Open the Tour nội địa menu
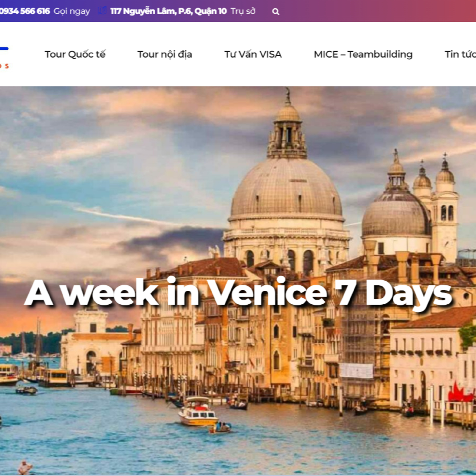 165,54
